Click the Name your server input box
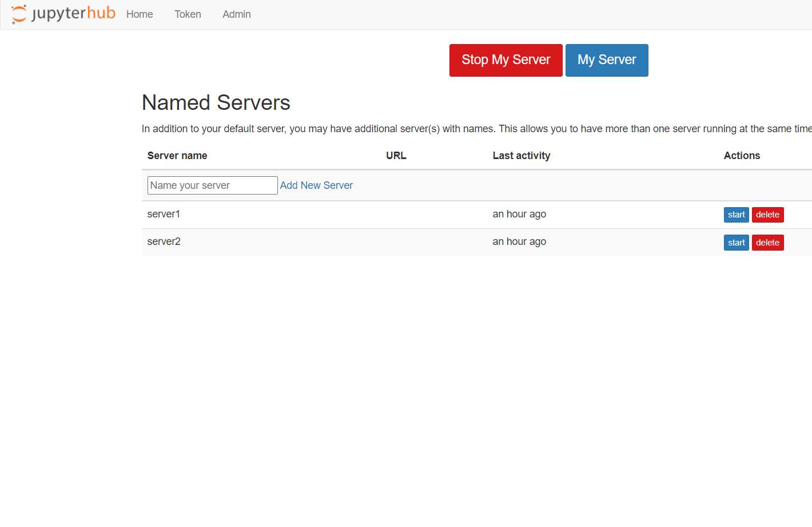 pos(212,185)
